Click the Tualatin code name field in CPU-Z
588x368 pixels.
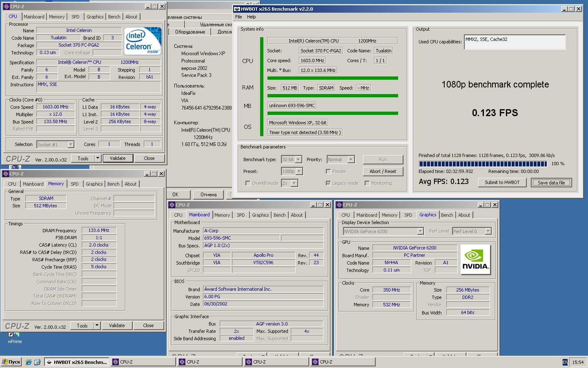pos(58,38)
